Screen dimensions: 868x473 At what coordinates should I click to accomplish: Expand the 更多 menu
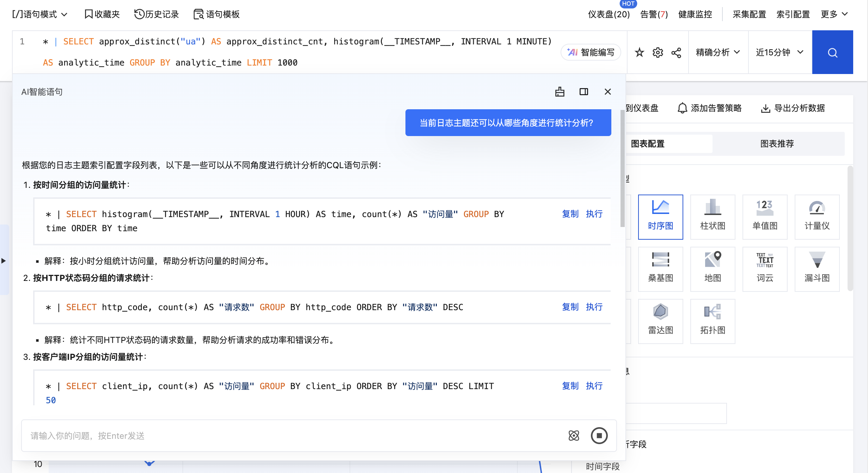click(834, 14)
